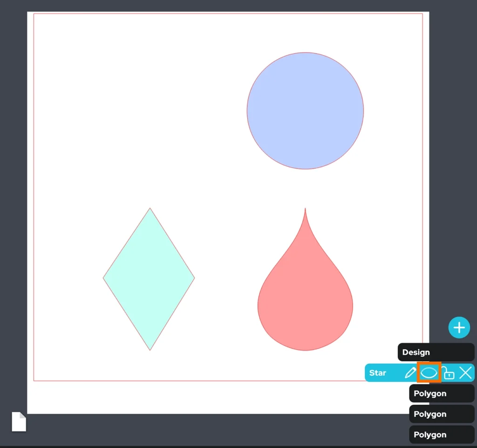Image resolution: width=477 pixels, height=448 pixels.
Task: Click the pencil edit icon on Star layer
Action: click(x=410, y=373)
